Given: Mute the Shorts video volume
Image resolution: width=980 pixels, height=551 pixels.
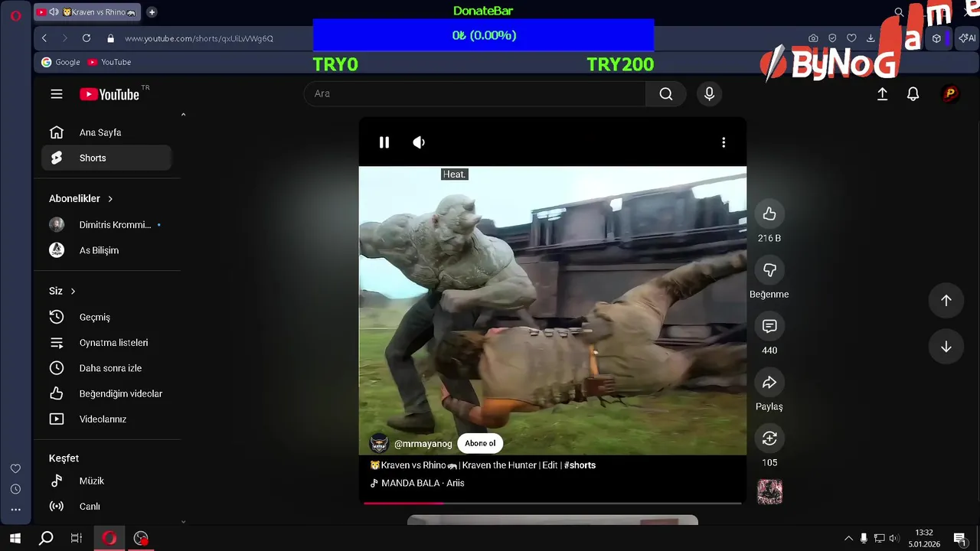Looking at the screenshot, I should click(x=419, y=142).
